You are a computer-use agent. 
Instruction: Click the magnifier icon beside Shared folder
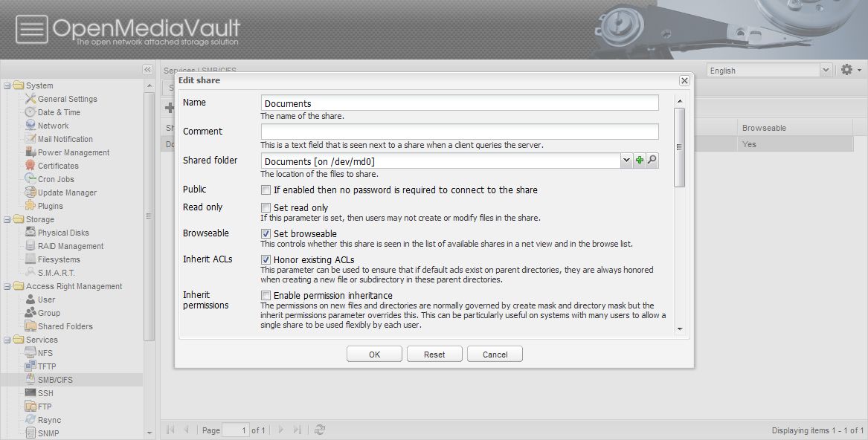652,161
